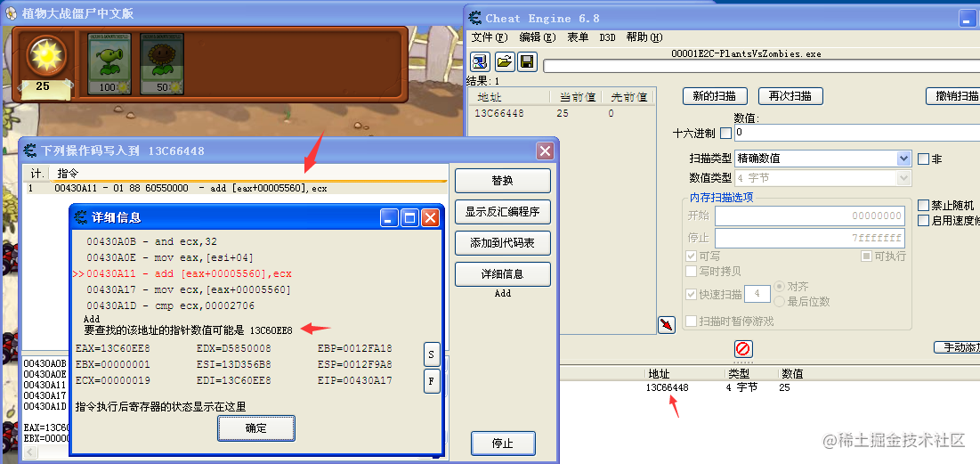Toggle the 可执行 executable checkbox

point(866,256)
